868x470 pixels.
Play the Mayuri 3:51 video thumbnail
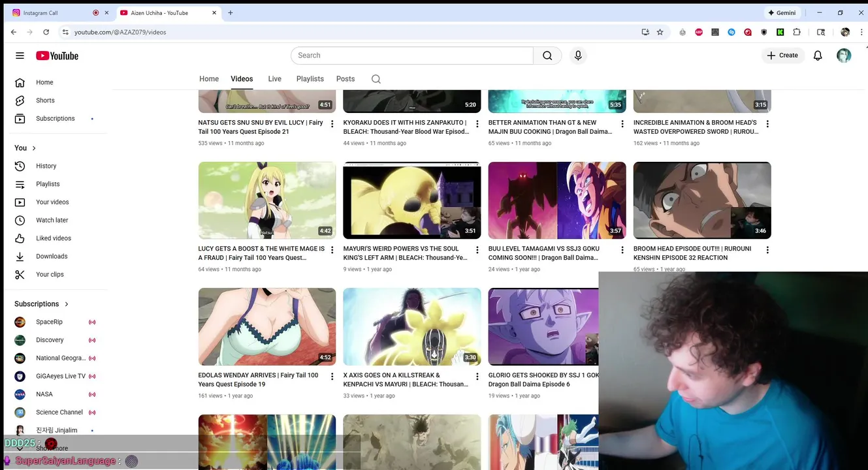pos(412,200)
